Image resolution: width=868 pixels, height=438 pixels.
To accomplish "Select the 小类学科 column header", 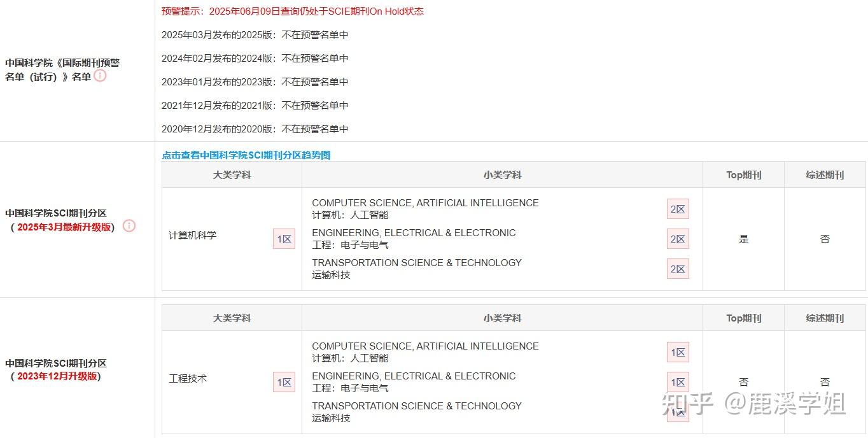I will coord(503,174).
